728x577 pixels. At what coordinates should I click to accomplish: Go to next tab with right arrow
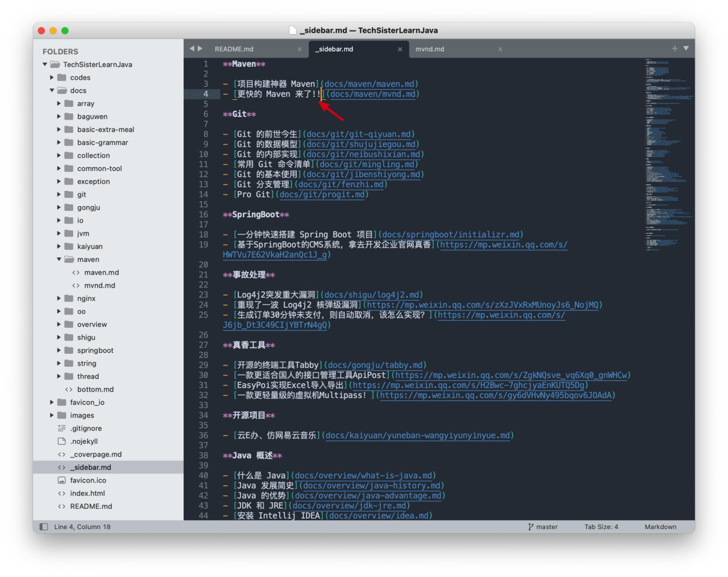(x=200, y=49)
